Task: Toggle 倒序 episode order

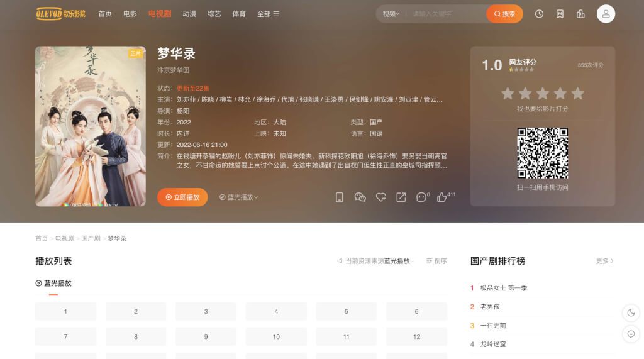Action: pos(436,261)
